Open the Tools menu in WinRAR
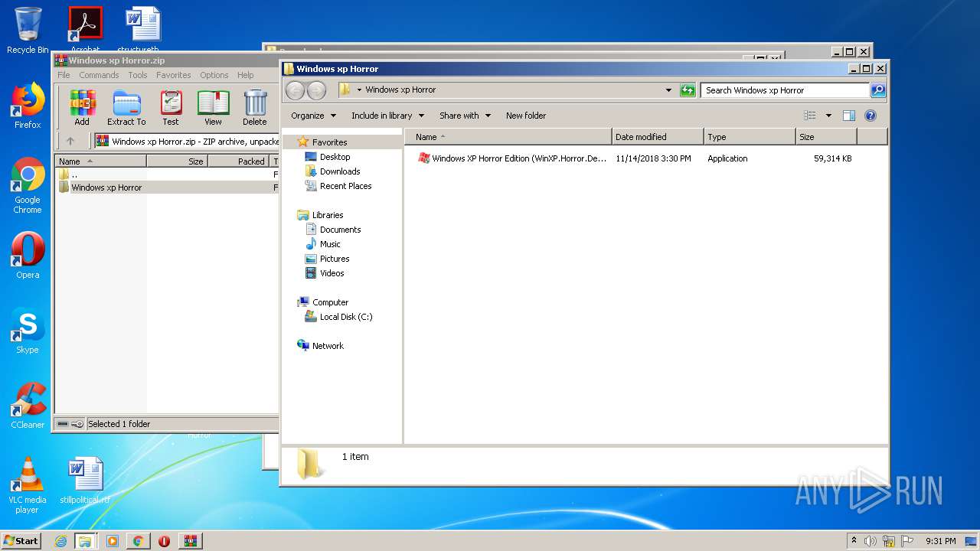 pos(138,75)
